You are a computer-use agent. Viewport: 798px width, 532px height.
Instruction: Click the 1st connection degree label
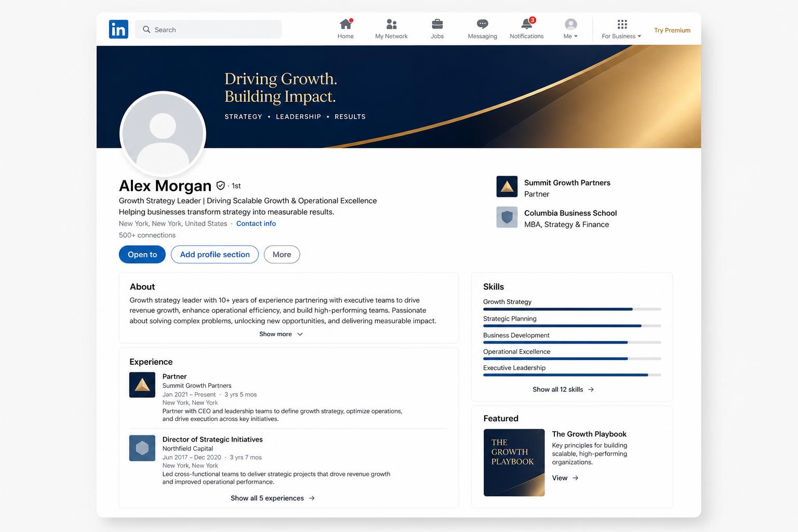coord(236,186)
